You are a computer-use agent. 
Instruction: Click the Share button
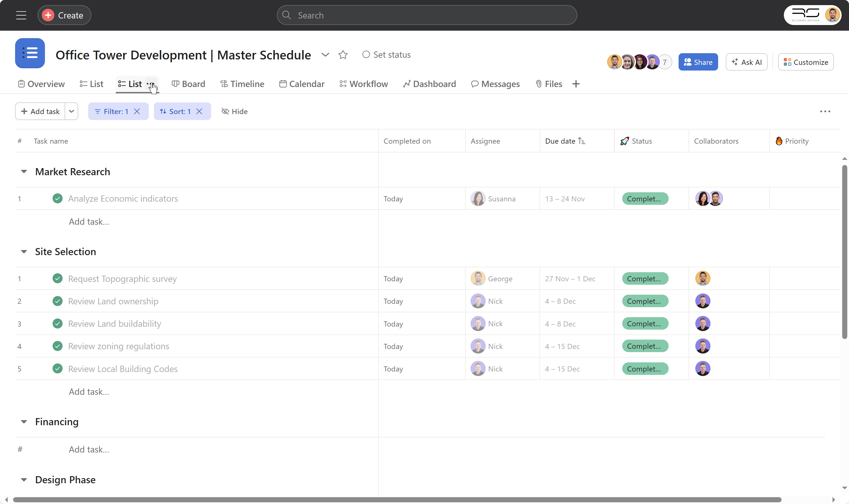tap(698, 62)
